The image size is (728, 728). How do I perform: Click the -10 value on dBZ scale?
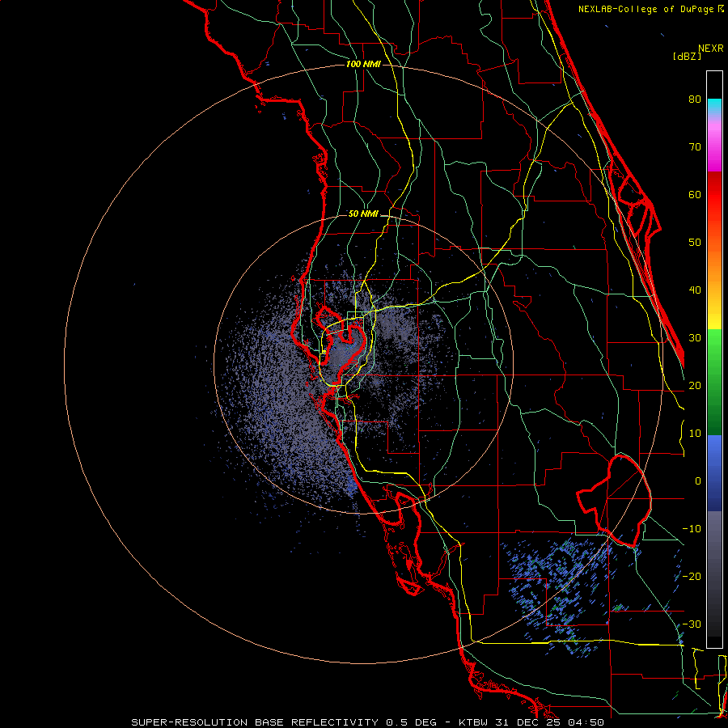click(692, 529)
